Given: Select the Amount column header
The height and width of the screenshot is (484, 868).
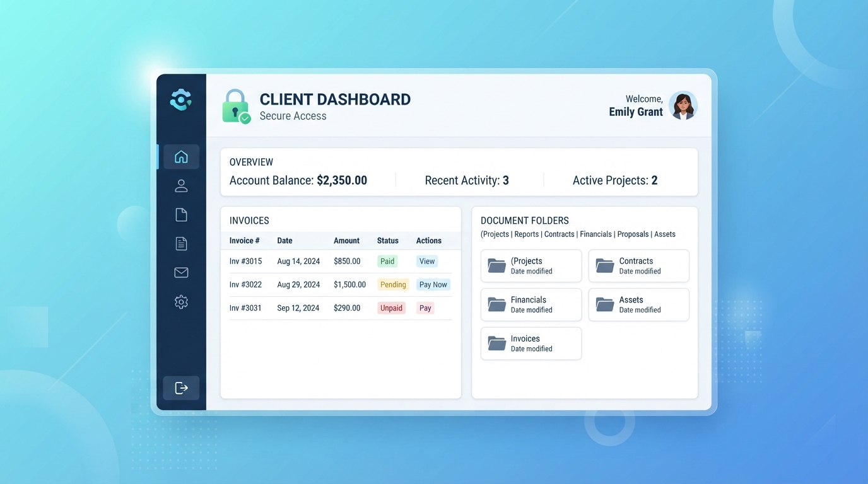Looking at the screenshot, I should coord(346,241).
